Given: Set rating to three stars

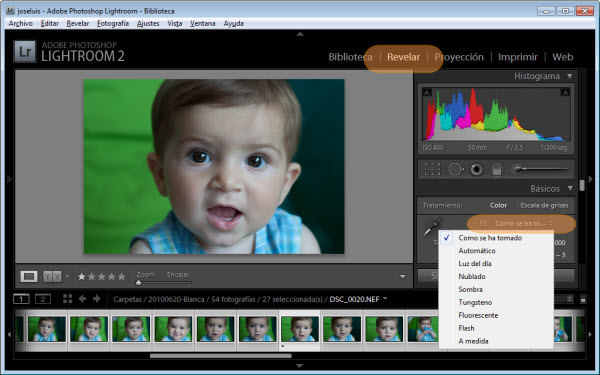Looking at the screenshot, I should tap(101, 276).
